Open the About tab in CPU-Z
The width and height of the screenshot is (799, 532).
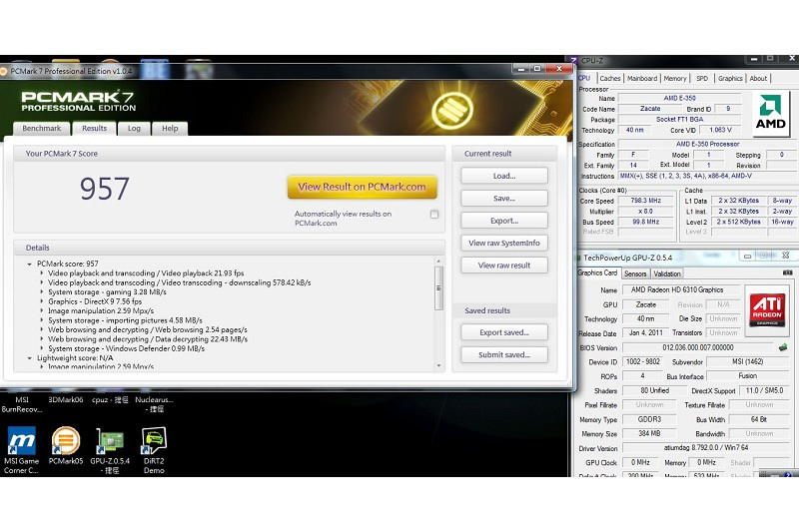coord(758,79)
